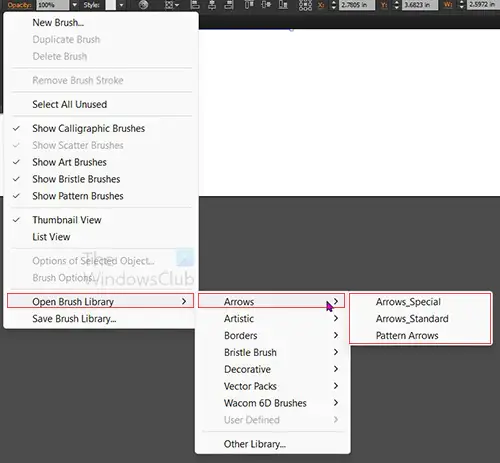Click the Recolor Artwork circular icon
The width and height of the screenshot is (500, 463).
coord(143,5)
